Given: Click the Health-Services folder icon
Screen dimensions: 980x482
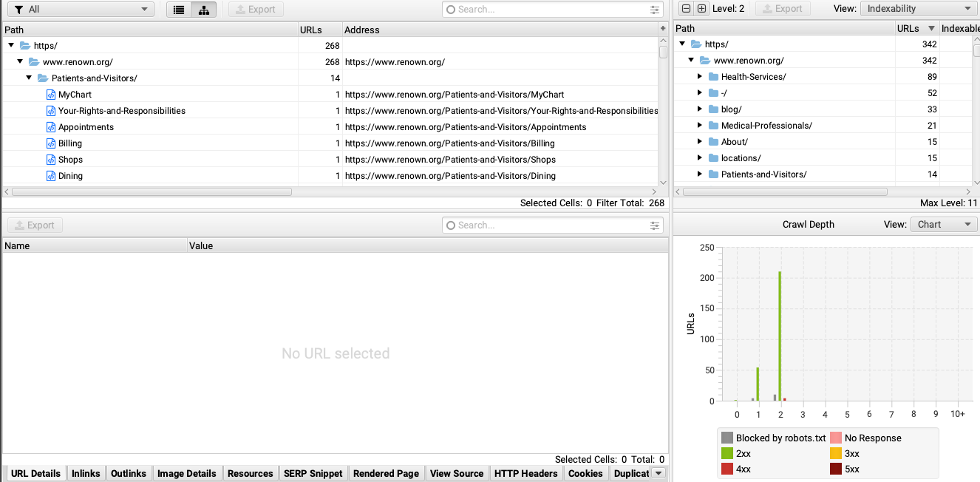Looking at the screenshot, I should coord(713,77).
